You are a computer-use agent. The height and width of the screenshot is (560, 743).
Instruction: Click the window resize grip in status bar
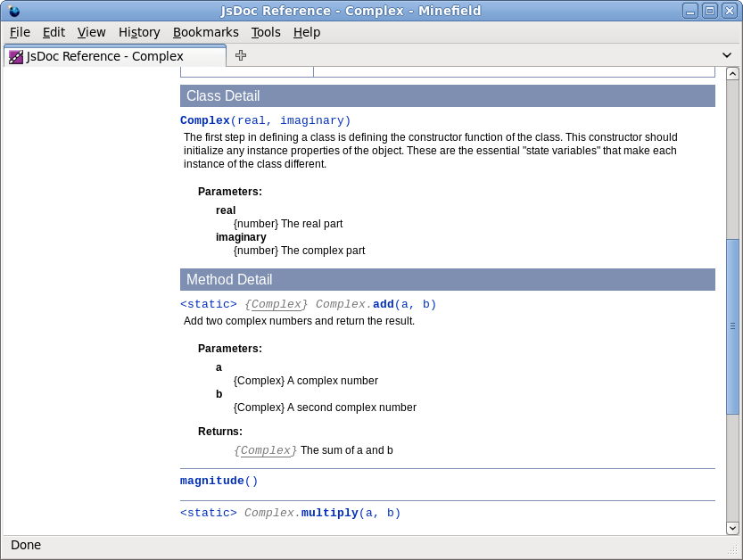(x=732, y=548)
